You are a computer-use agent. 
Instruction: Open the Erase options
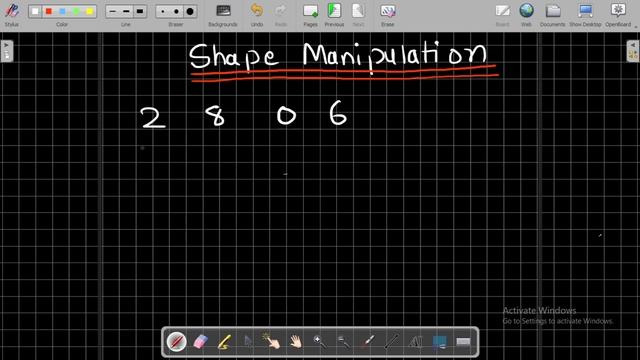click(x=387, y=14)
